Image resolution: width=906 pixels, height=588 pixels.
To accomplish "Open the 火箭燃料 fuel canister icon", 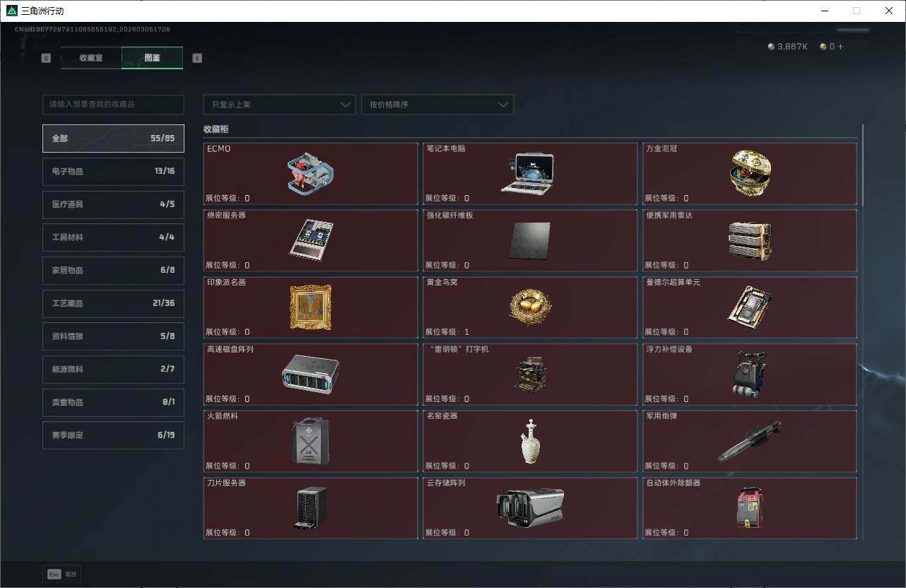I will click(x=310, y=441).
